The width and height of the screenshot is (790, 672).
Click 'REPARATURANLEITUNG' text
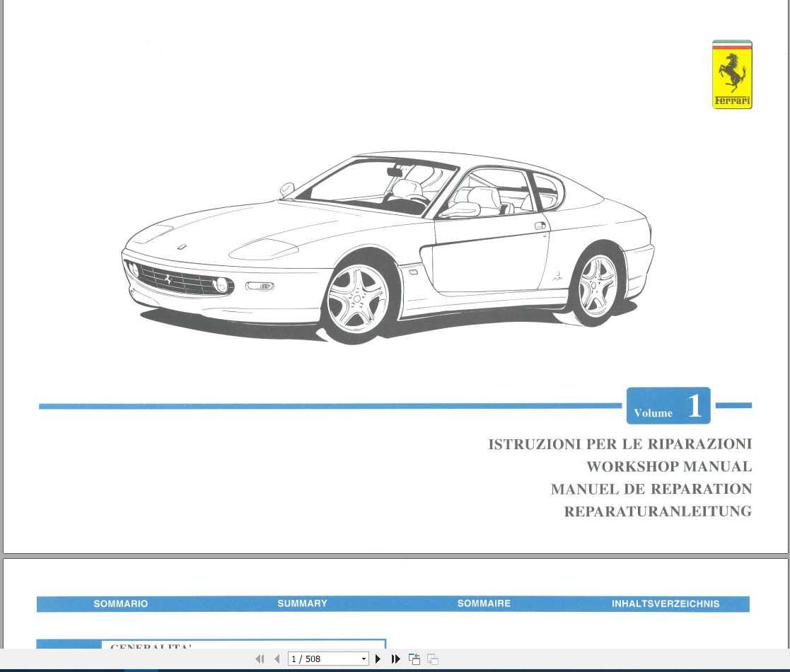coord(658,511)
